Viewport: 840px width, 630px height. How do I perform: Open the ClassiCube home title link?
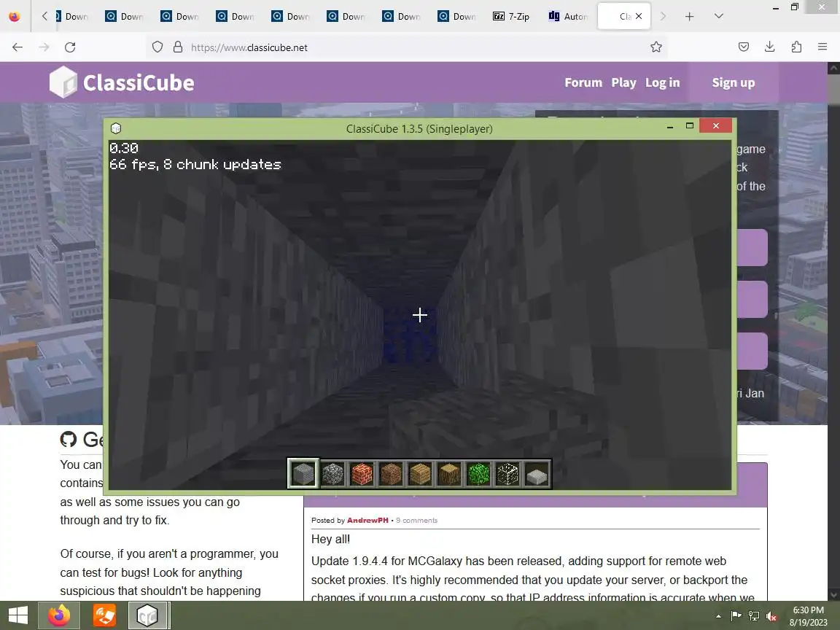[x=139, y=82]
